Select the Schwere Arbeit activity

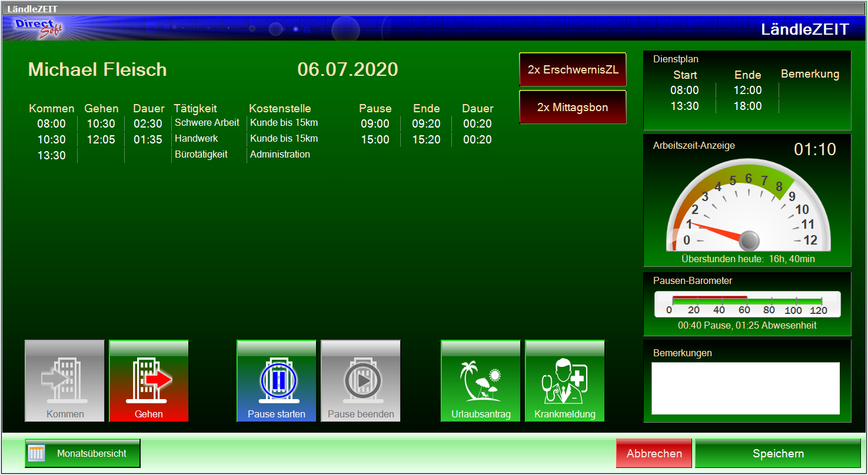click(207, 123)
